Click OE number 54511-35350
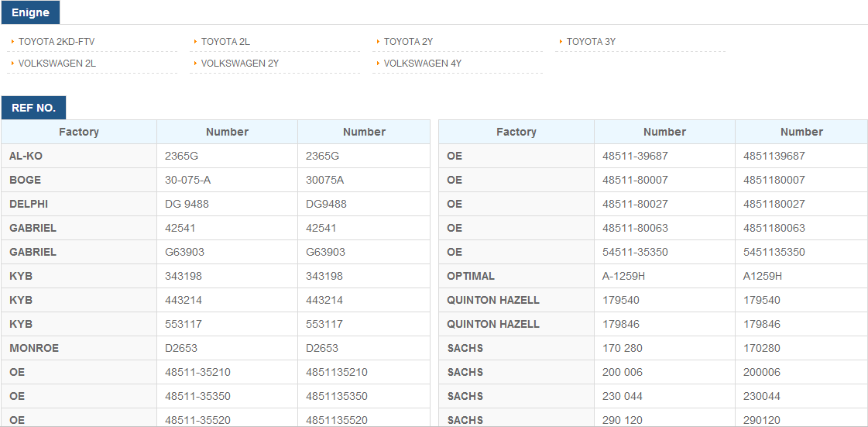The image size is (868, 427). point(635,252)
